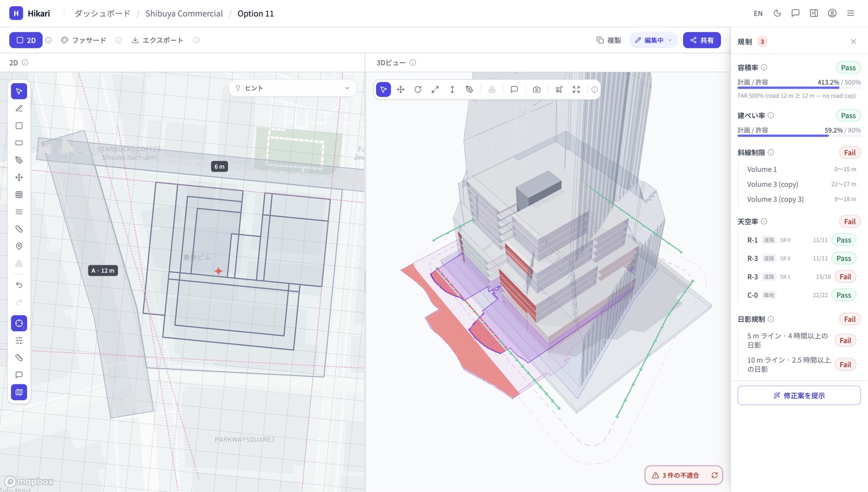Toggle the crosshair target tool
This screenshot has width=868, height=492.
click(19, 324)
